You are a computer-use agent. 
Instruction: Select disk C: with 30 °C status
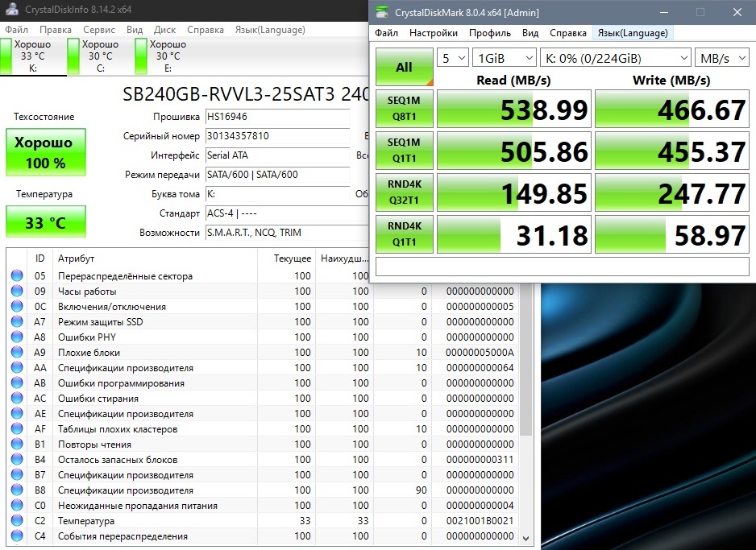(100, 56)
